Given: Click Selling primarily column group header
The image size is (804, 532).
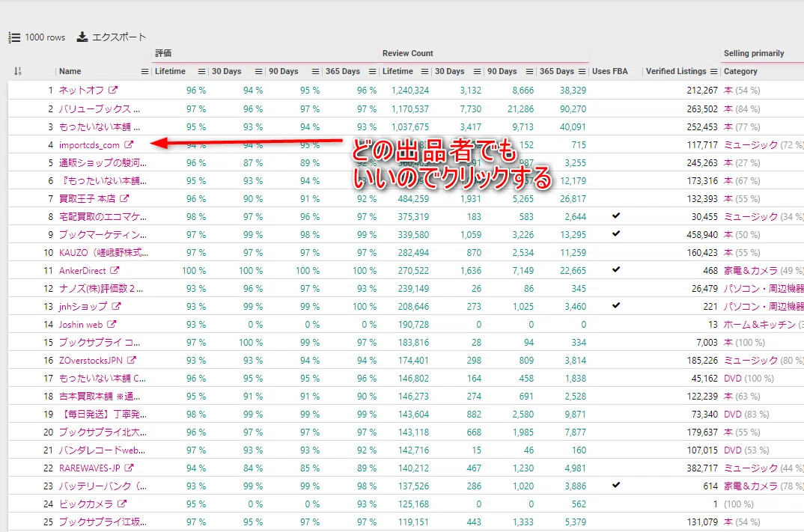Looking at the screenshot, I should pos(754,53).
